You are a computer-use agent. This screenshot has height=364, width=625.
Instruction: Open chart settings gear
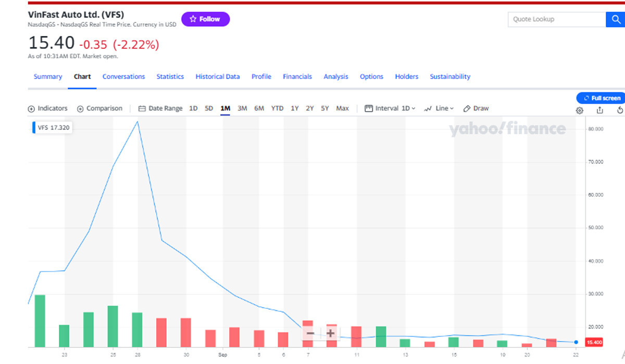tap(579, 110)
